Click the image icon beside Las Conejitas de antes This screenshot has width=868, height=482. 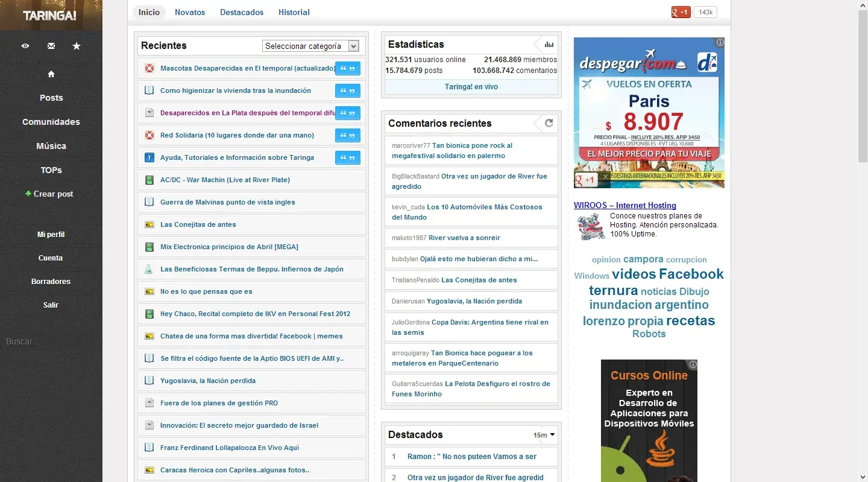click(x=149, y=224)
